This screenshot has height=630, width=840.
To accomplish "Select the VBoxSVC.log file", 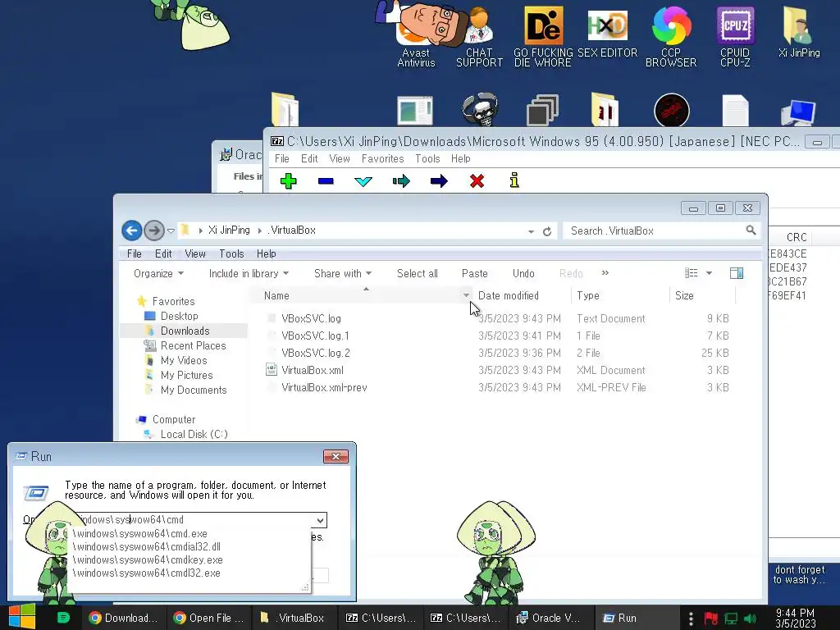I will (x=311, y=318).
